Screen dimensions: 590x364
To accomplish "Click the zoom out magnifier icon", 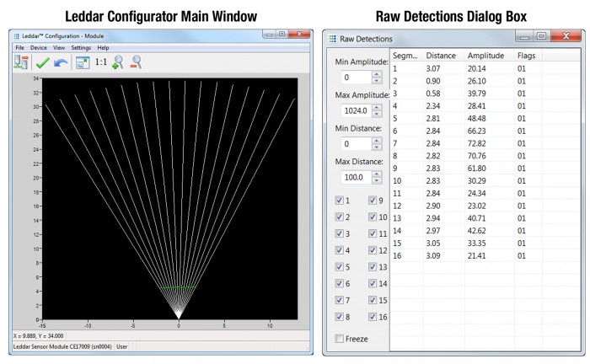I will point(136,63).
